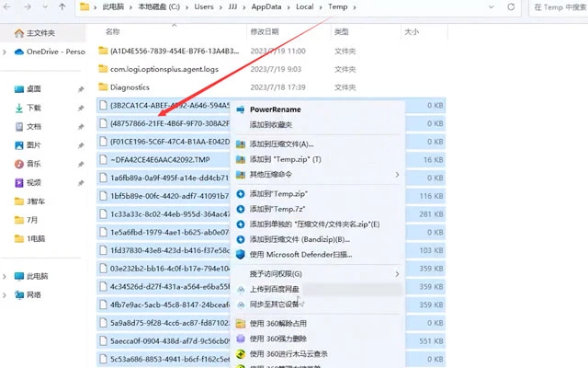Sort by 名称 column header
The image size is (588, 368).
(112, 32)
